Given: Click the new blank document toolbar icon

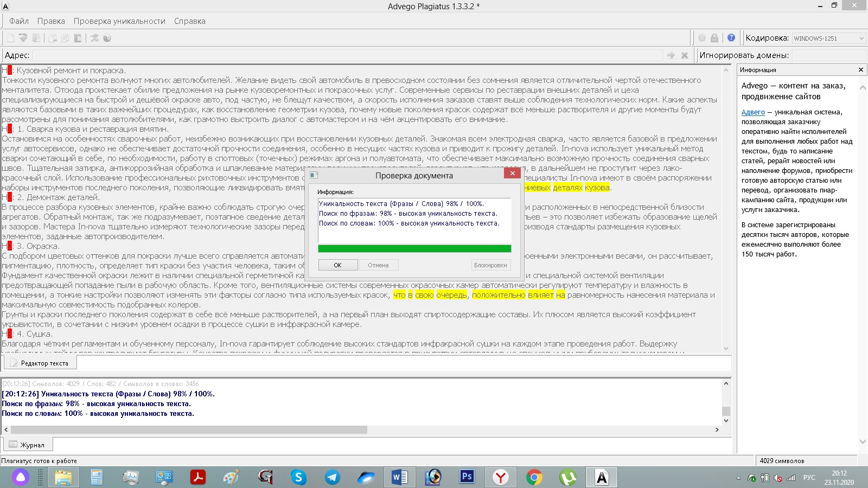Looking at the screenshot, I should click(10, 38).
